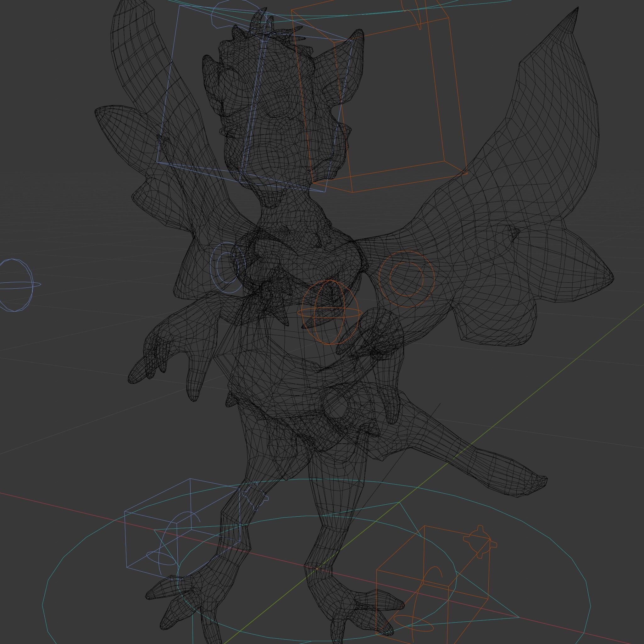Click the orange sphere control at the chest

330,312
